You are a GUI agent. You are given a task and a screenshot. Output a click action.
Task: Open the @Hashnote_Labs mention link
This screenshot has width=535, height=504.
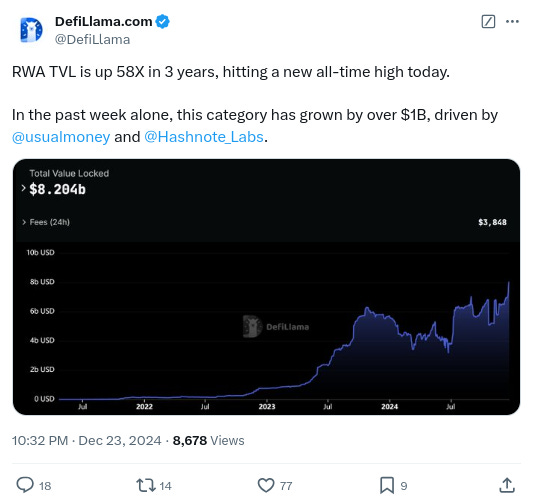(204, 137)
